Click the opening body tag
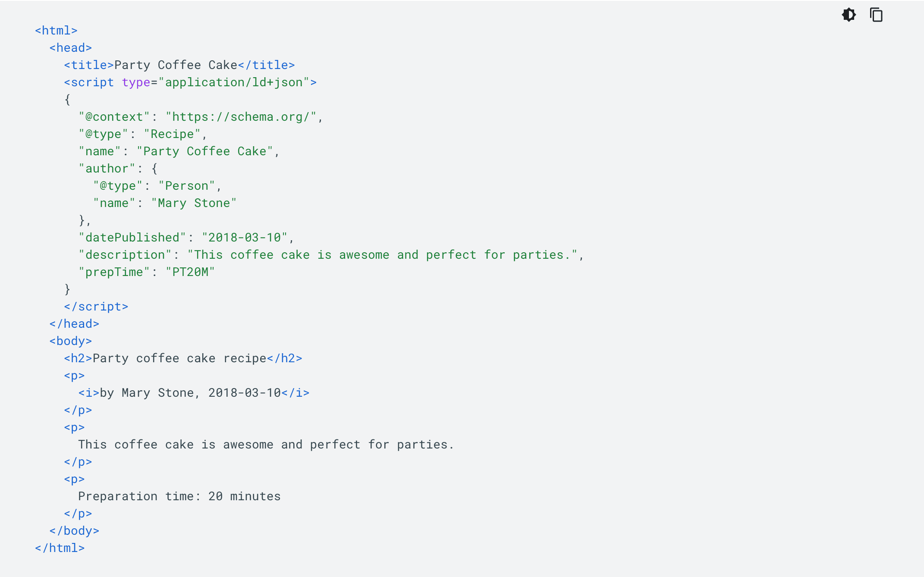924x577 pixels. (x=71, y=341)
